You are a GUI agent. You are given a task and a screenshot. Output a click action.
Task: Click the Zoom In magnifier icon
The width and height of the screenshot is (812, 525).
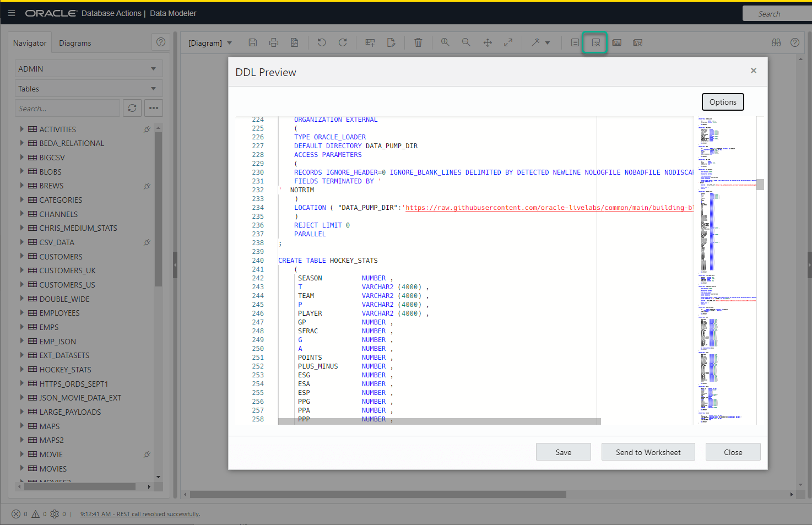click(445, 42)
